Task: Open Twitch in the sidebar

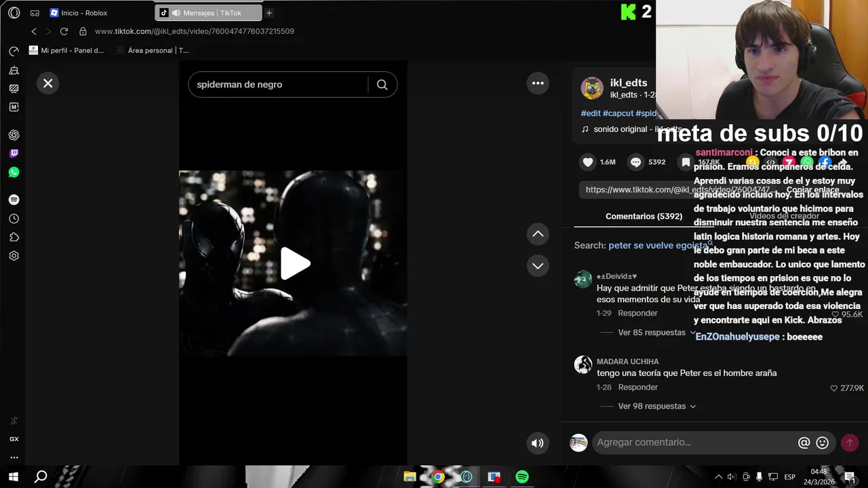Action: (x=14, y=154)
